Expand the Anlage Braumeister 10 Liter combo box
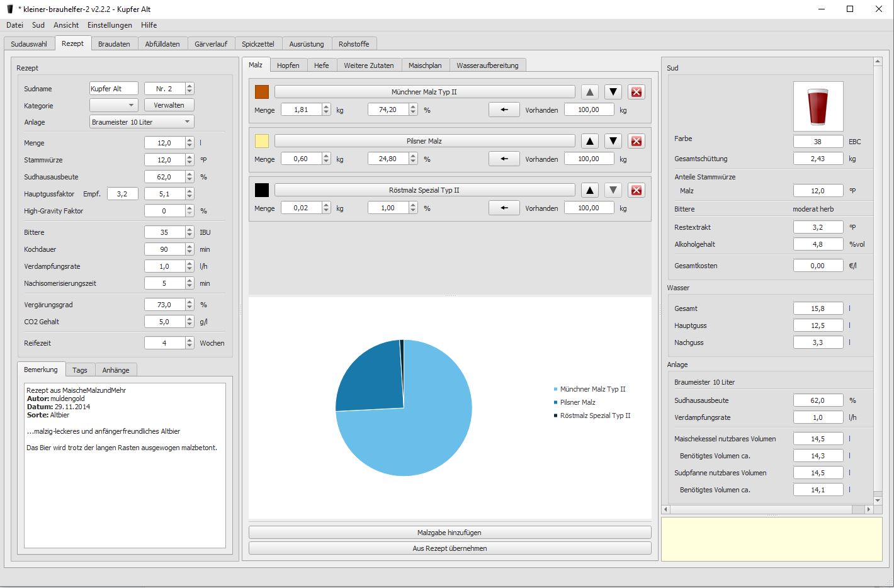This screenshot has width=894, height=588. (x=142, y=122)
